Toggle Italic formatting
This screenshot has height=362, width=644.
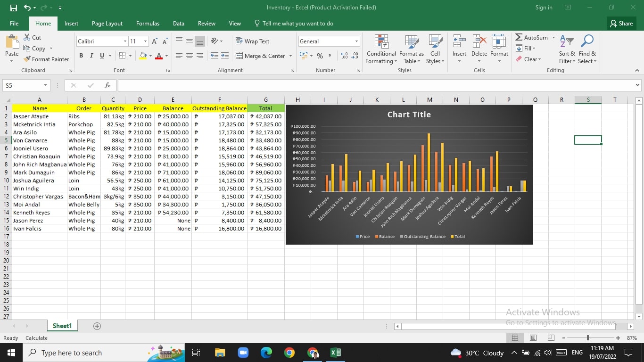coord(91,56)
